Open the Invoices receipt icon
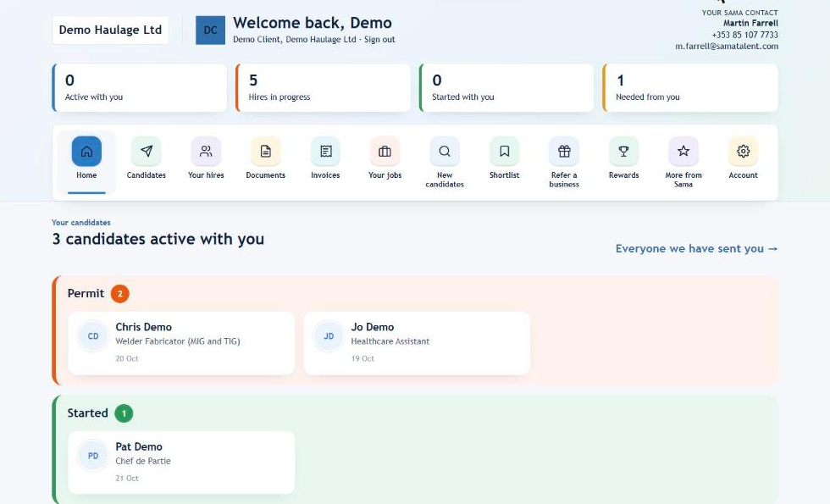Image resolution: width=830 pixels, height=504 pixels. coord(325,152)
